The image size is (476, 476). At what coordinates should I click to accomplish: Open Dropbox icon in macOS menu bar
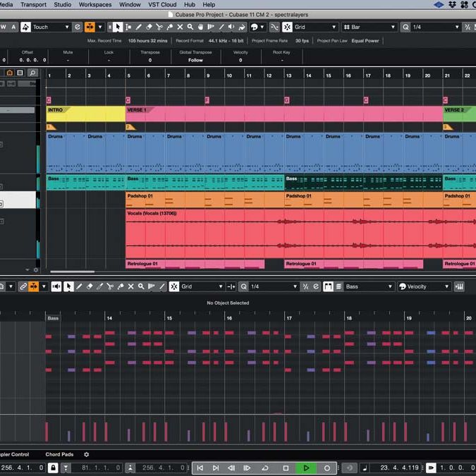[452, 4]
